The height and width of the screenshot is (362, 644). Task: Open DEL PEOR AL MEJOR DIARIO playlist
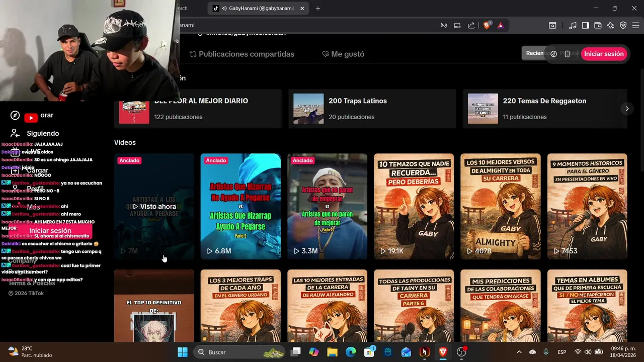tap(198, 109)
